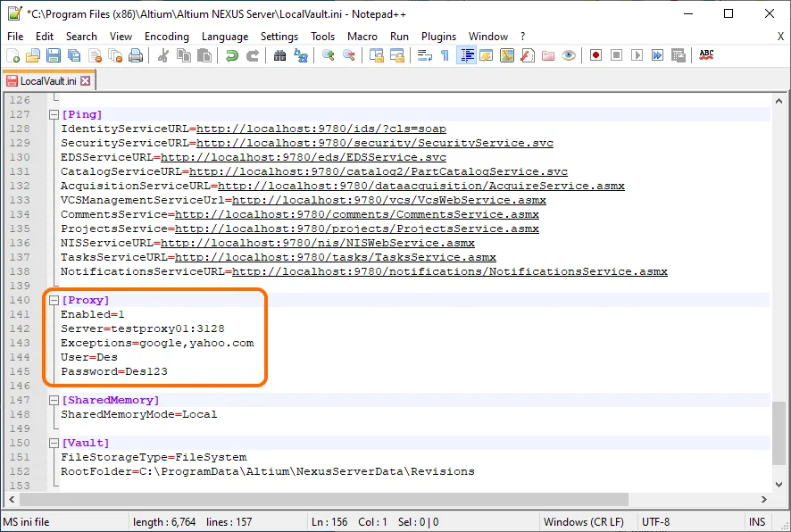Open user-defined language dialog icon
Screen dimensions: 791x532
click(x=487, y=55)
